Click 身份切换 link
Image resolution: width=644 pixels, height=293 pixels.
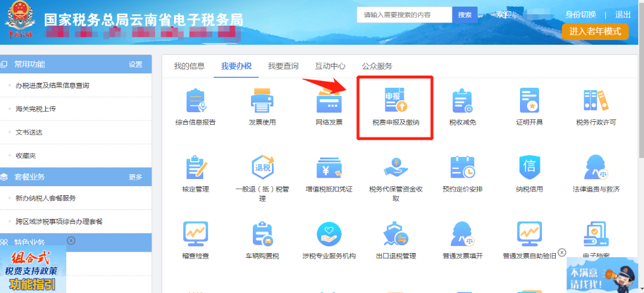tap(580, 14)
